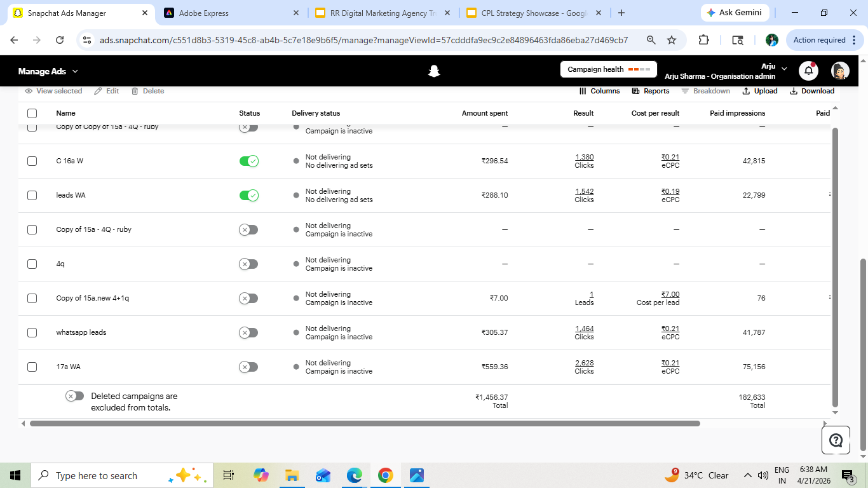Turn off leads WA status toggle
Viewport: 868px width, 488px height.
(x=248, y=195)
